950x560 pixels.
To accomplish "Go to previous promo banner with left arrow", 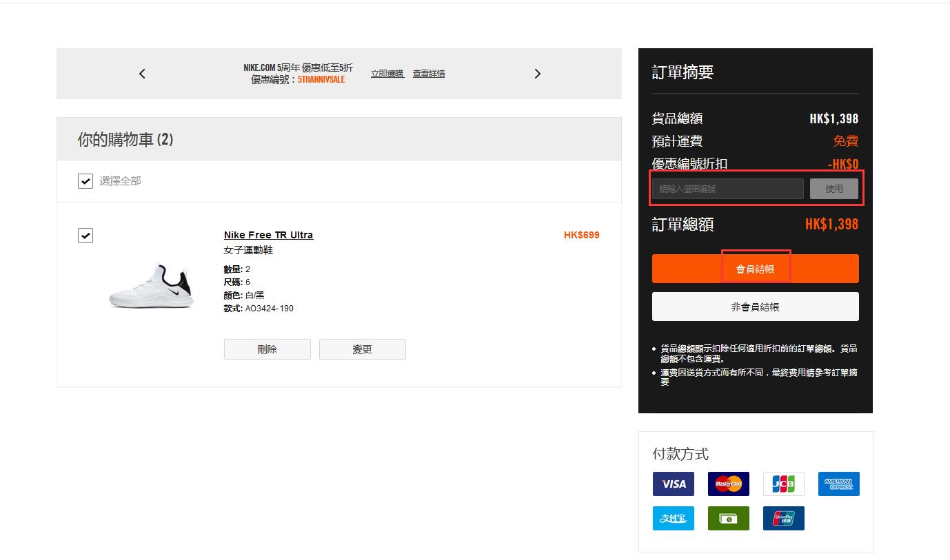I will coord(142,74).
